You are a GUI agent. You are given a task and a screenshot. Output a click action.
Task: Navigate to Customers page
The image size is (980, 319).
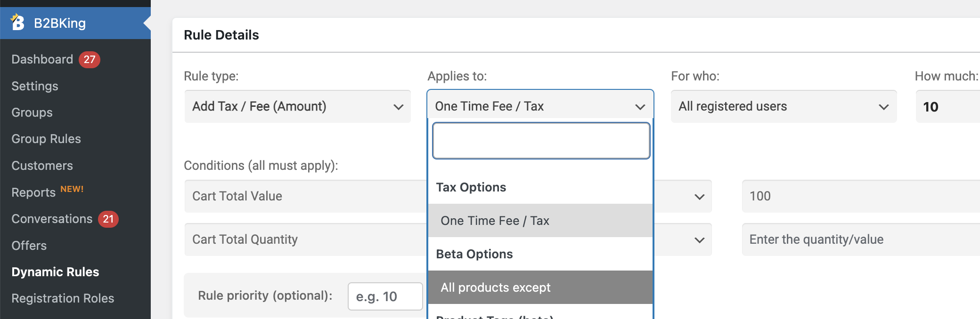[42, 166]
